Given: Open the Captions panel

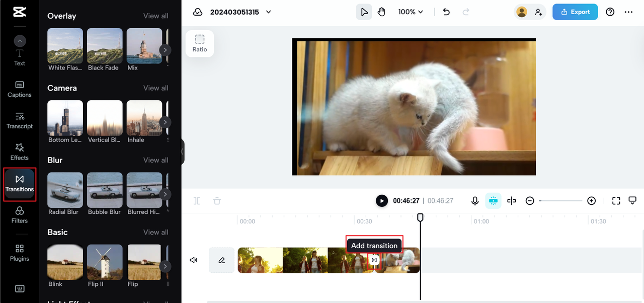Looking at the screenshot, I should coord(19,88).
